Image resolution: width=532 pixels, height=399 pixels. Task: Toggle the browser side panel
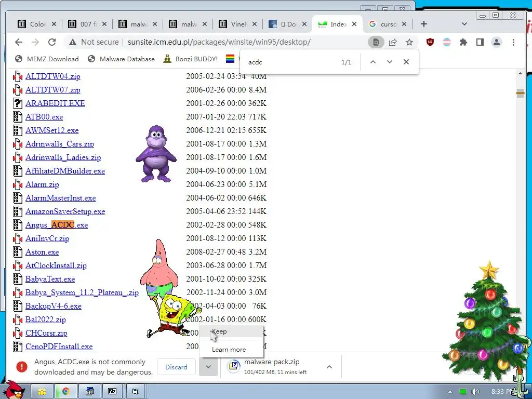coord(480,42)
